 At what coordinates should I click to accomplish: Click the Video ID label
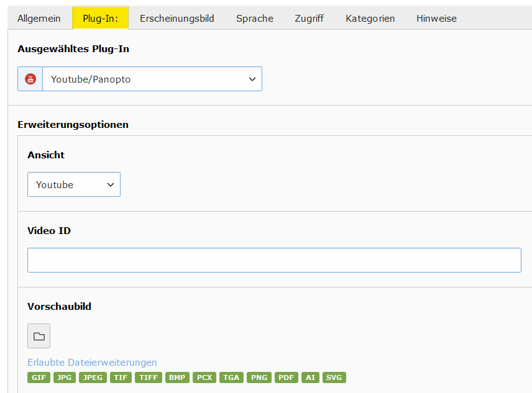pos(49,231)
